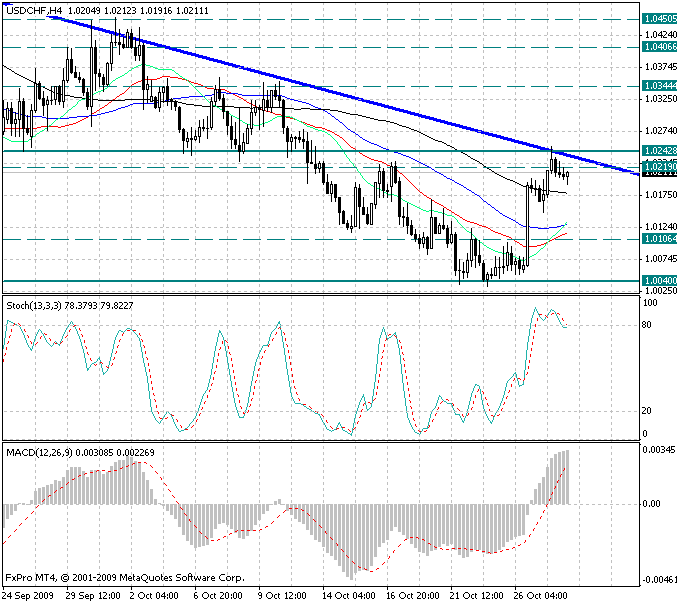
Task: Click the 1.03250 price axis value
Action: tap(661, 99)
